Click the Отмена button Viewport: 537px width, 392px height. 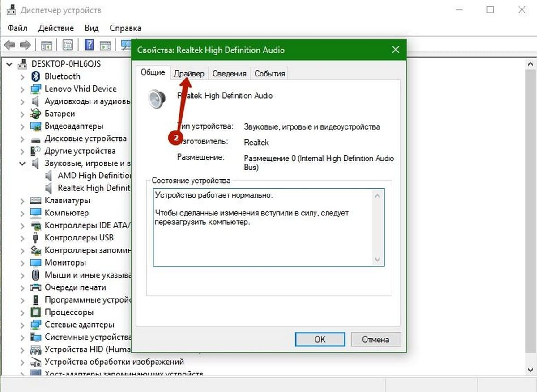coord(376,339)
